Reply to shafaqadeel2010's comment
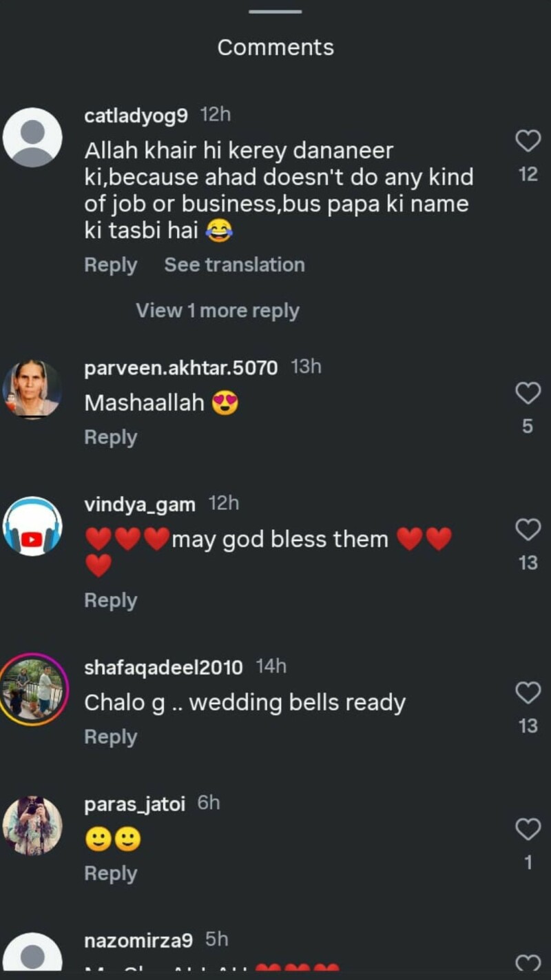The width and height of the screenshot is (551, 980). point(110,737)
